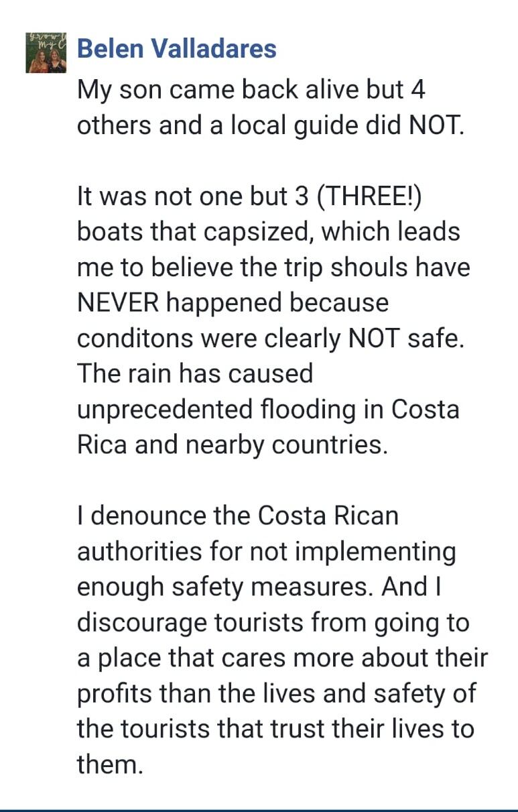Click the "I denounce the Costa Rican" line
The image size is (518, 812).
tap(238, 516)
